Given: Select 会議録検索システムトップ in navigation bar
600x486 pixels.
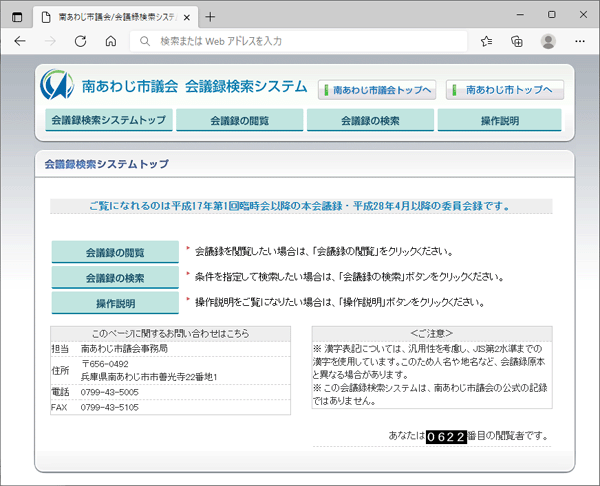Looking at the screenshot, I should tap(109, 120).
